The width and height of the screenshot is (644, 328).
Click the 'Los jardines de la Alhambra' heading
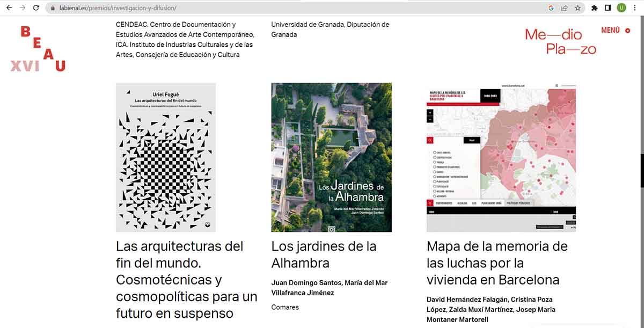click(x=324, y=254)
